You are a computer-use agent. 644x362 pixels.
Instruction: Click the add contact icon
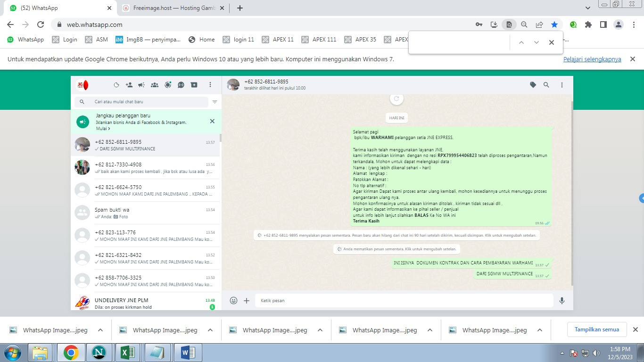pos(129,85)
